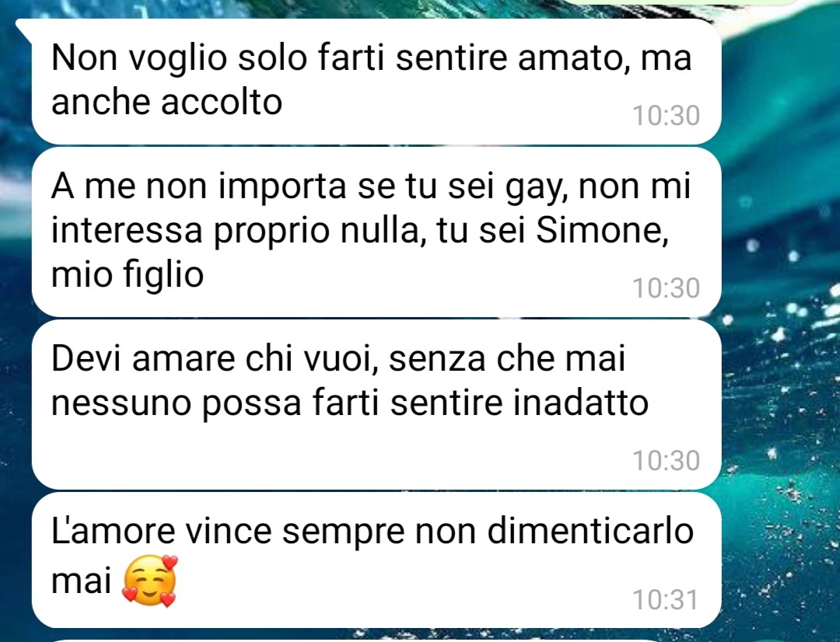Select the message starting "Non voglio solo"
The height and width of the screenshot is (642, 840).
coord(376,82)
